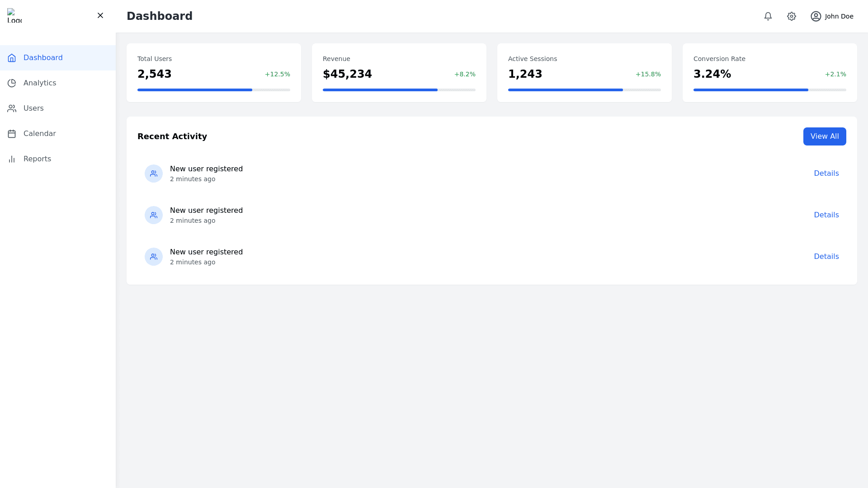Click first activity's user avatar icon
This screenshot has width=868, height=488.
point(154,174)
